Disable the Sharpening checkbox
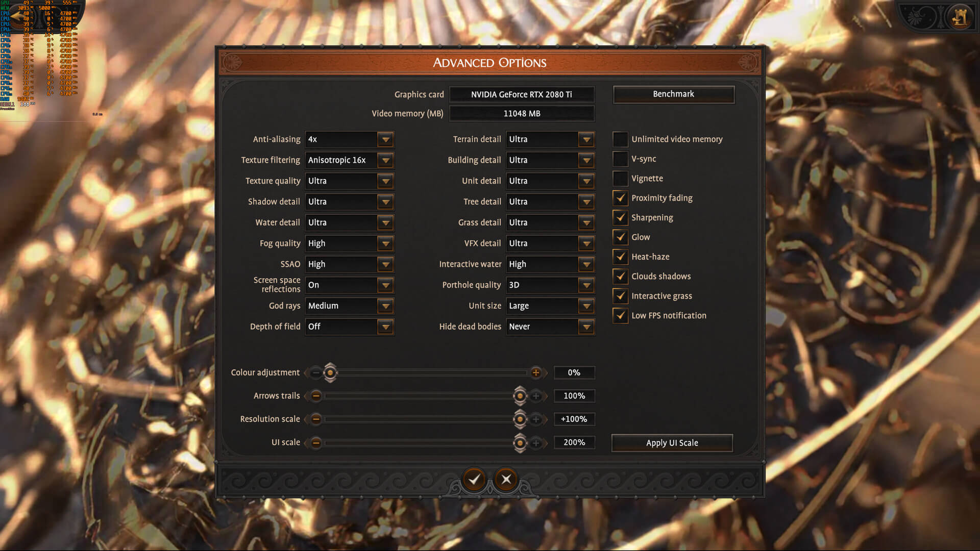980x551 pixels. [620, 218]
